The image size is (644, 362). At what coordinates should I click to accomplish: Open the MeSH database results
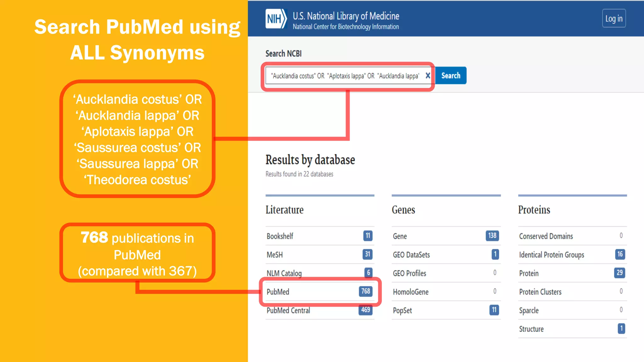[x=320, y=255]
